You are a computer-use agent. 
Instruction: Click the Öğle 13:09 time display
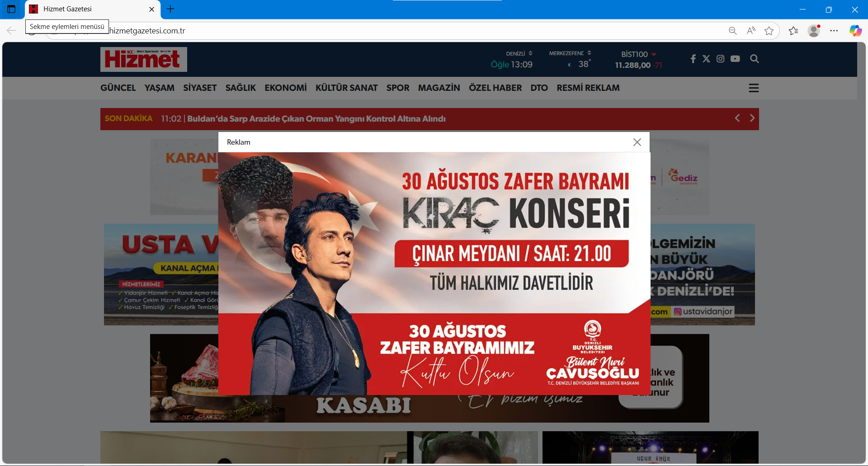511,65
